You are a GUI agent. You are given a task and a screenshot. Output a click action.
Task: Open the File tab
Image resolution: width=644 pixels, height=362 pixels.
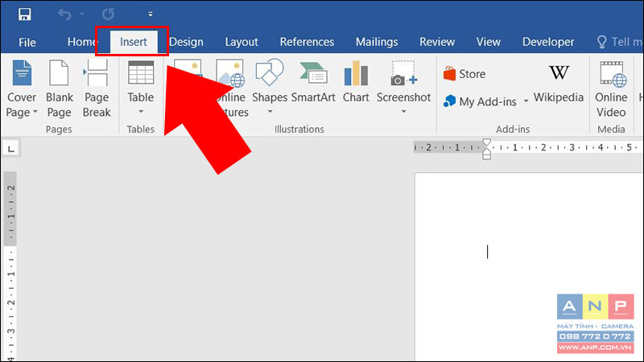click(27, 42)
